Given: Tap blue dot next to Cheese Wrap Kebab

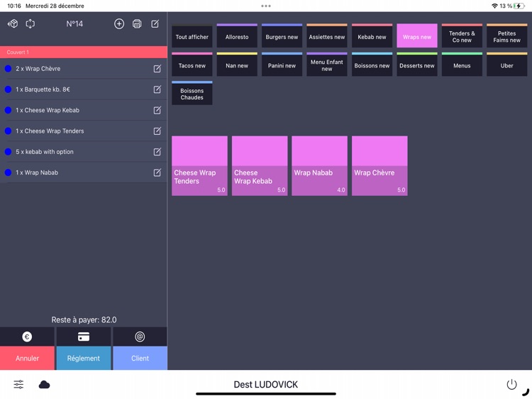Looking at the screenshot, I should tap(8, 110).
